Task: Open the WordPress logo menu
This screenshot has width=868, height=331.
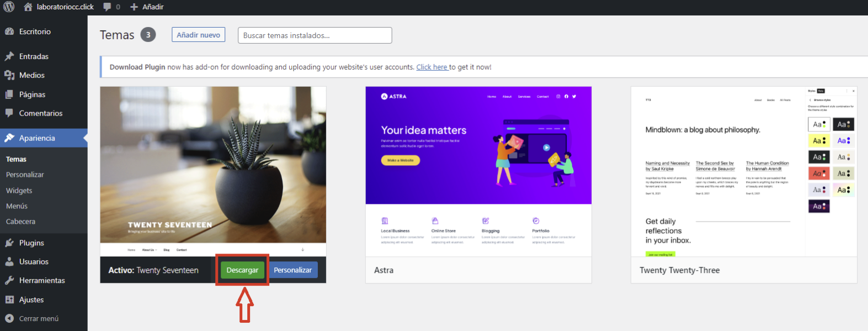Action: pos(9,7)
